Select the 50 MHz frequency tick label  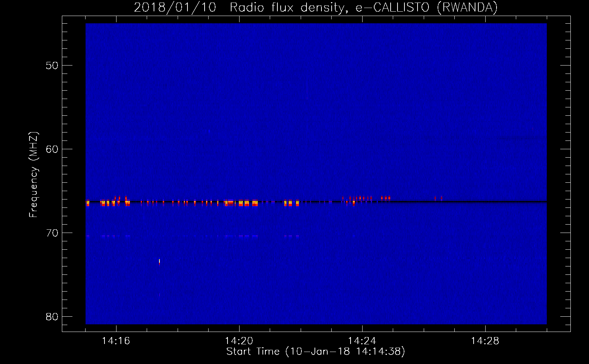point(52,66)
